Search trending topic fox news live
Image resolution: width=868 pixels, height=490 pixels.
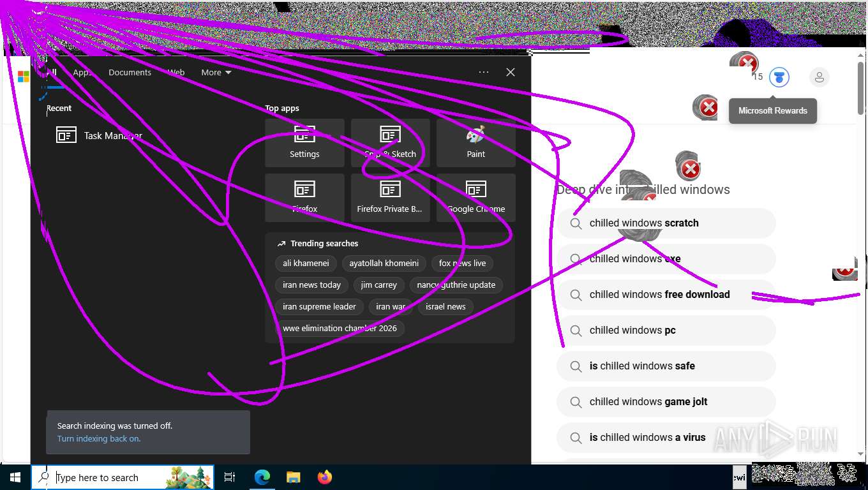(x=463, y=263)
